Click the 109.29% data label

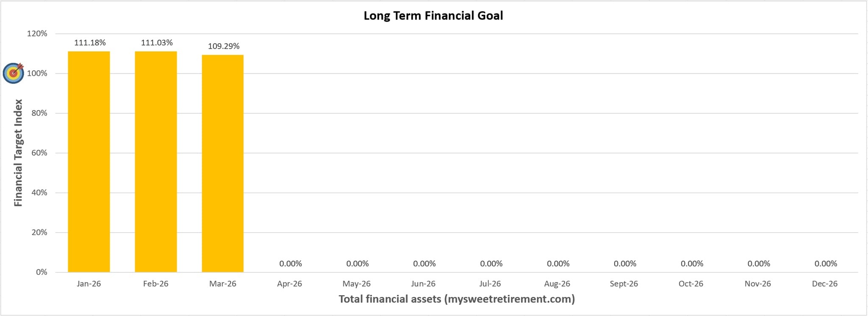224,46
